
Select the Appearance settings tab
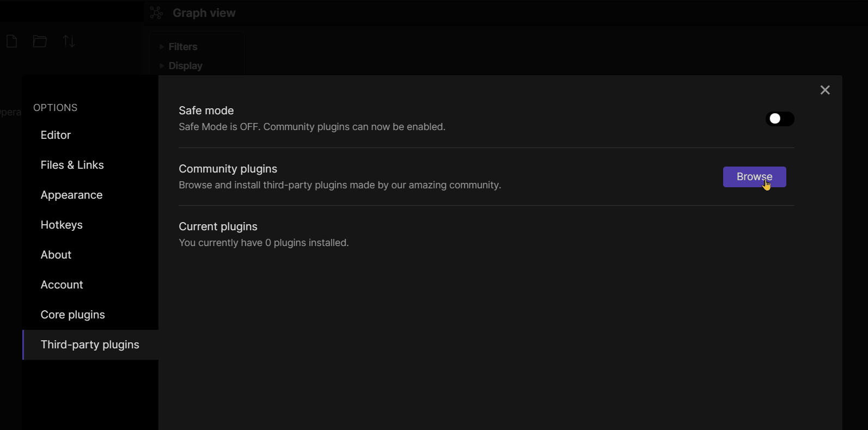point(71,195)
